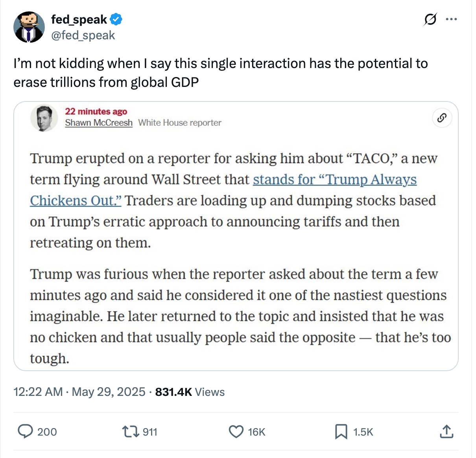The height and width of the screenshot is (458, 476).
Task: Click Shawn McCreesh author name link
Action: pos(99,123)
